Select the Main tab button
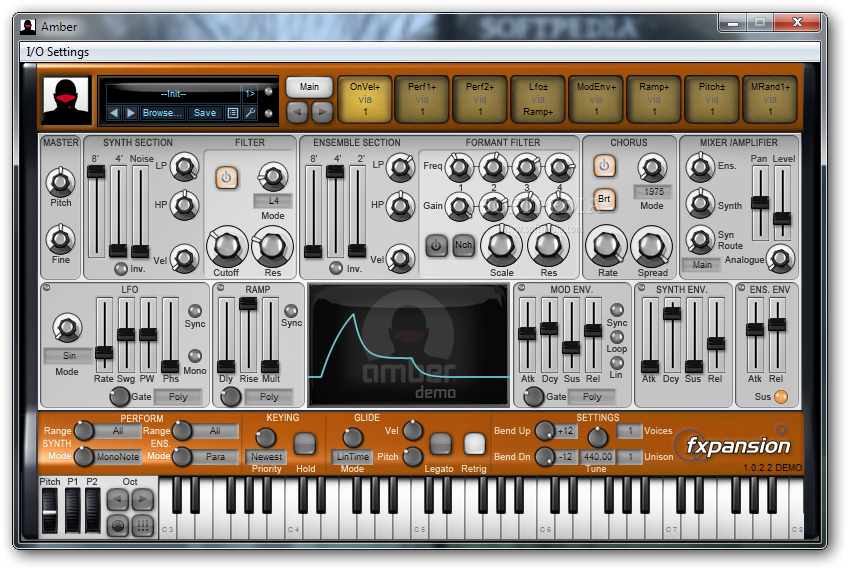Image resolution: width=848 pixels, height=570 pixels. coord(309,87)
